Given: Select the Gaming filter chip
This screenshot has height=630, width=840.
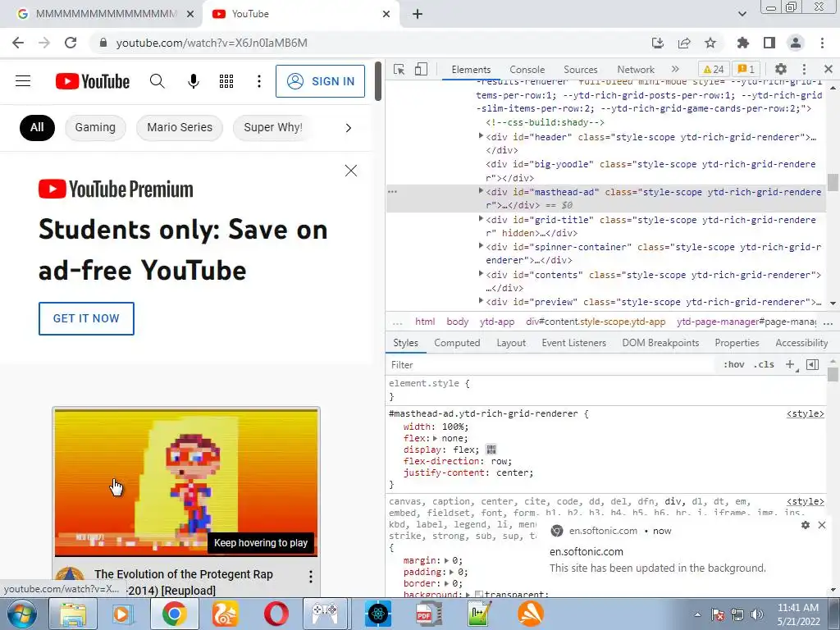Looking at the screenshot, I should click(95, 127).
